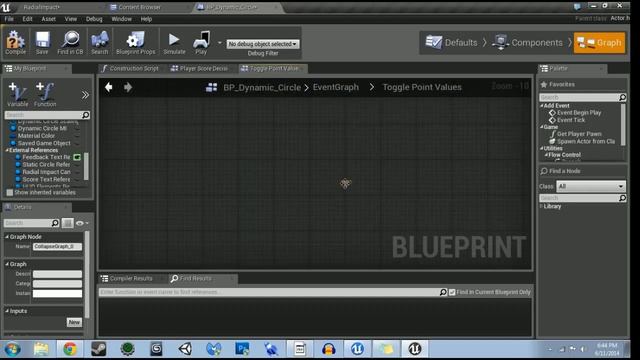The width and height of the screenshot is (640, 360).
Task: Open Class filter dropdown in palette
Action: click(591, 187)
